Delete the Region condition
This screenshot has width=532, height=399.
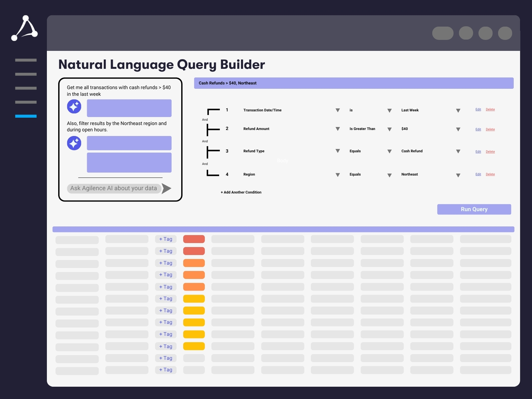pyautogui.click(x=490, y=174)
